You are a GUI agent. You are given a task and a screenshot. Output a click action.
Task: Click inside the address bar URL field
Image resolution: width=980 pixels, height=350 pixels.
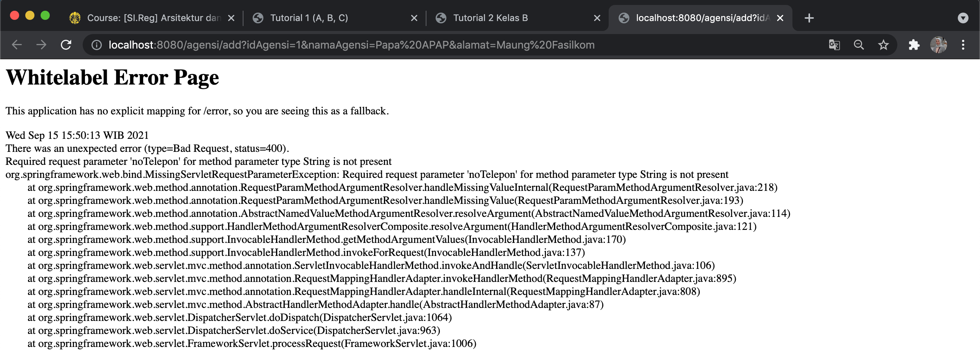pos(345,45)
